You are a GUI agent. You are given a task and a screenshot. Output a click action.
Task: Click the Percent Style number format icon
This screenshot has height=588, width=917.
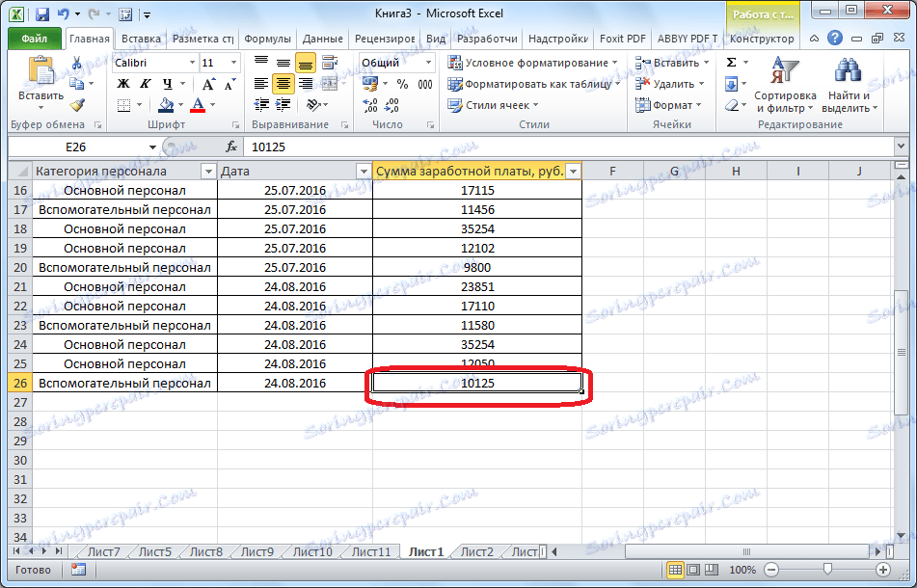point(401,84)
